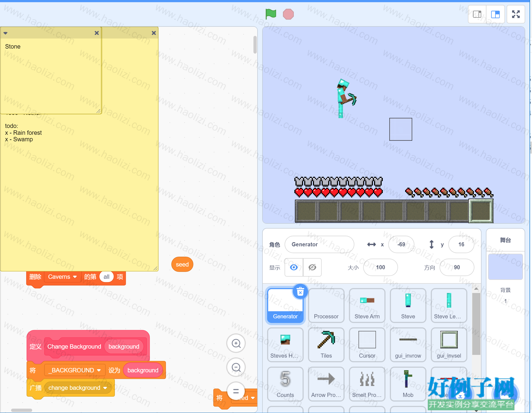This screenshot has height=413, width=532.
Task: Reset workspace zoom with equals button
Action: click(x=236, y=391)
